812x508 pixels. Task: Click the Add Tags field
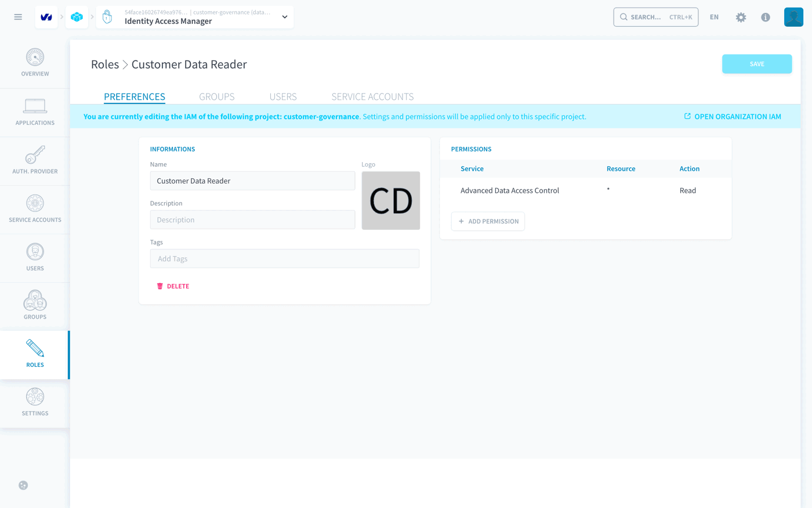285,258
